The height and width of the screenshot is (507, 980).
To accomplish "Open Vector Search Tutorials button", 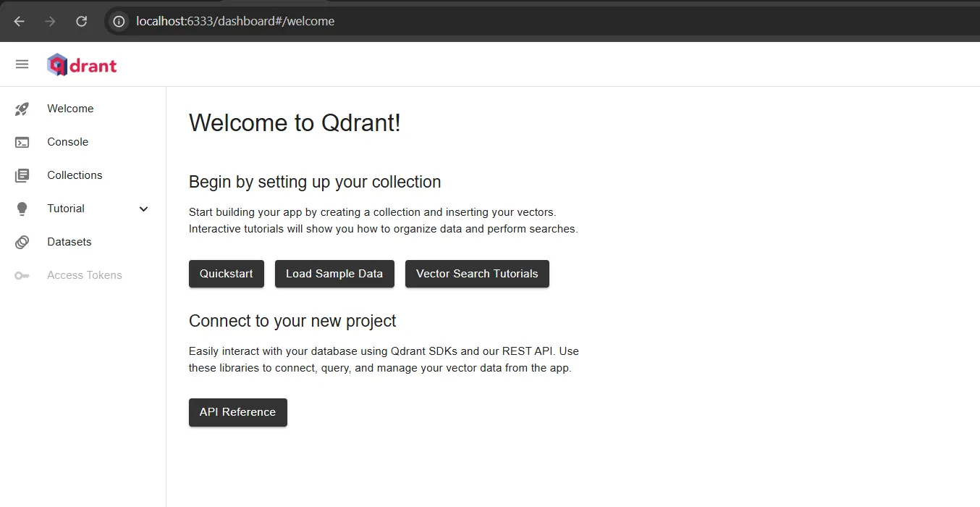I will (477, 274).
